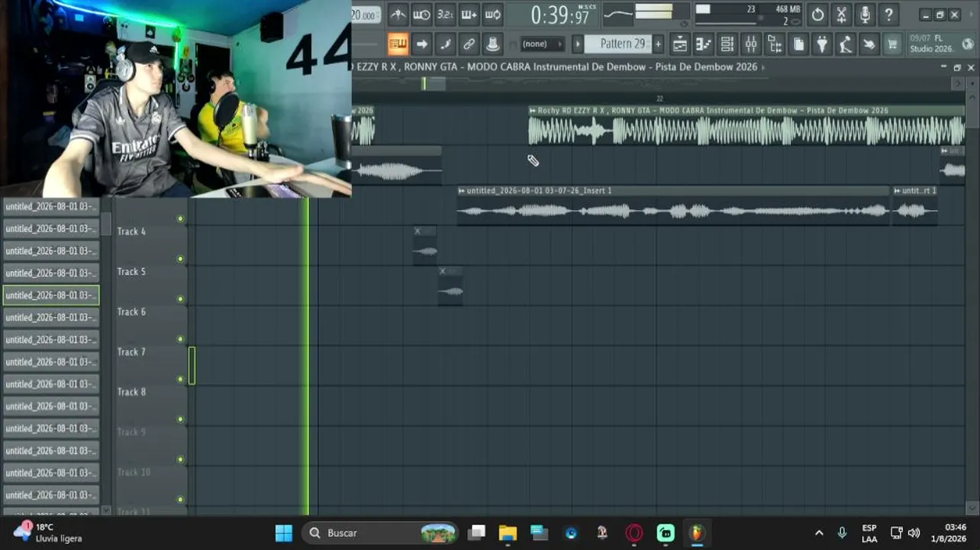This screenshot has height=550, width=980.
Task: Open the tempo tapper icon
Action: click(x=846, y=44)
